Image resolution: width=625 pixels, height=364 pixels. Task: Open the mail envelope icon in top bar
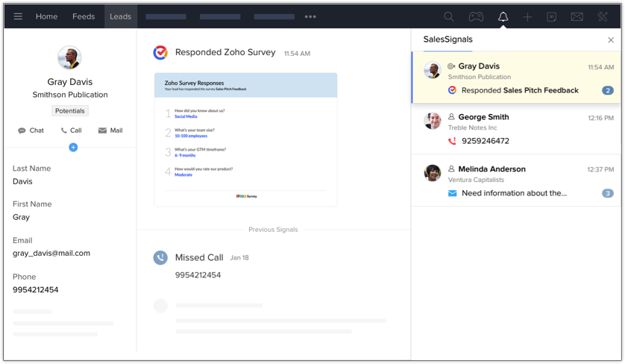point(577,16)
